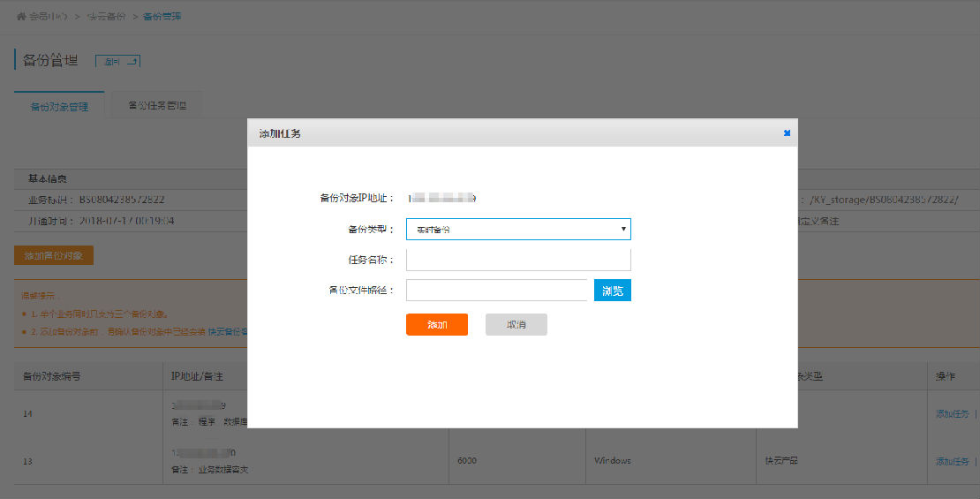Select the IP地址/备注 column header
Viewport: 980px width, 499px height.
197,376
